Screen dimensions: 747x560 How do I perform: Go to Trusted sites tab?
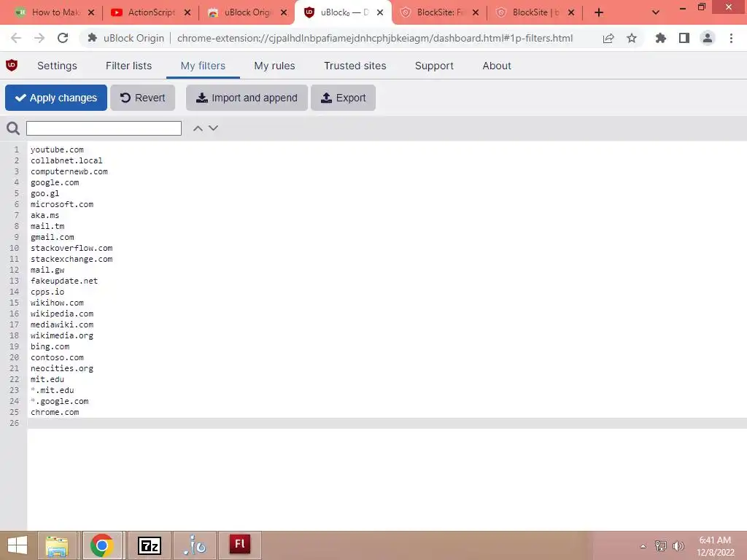355,66
